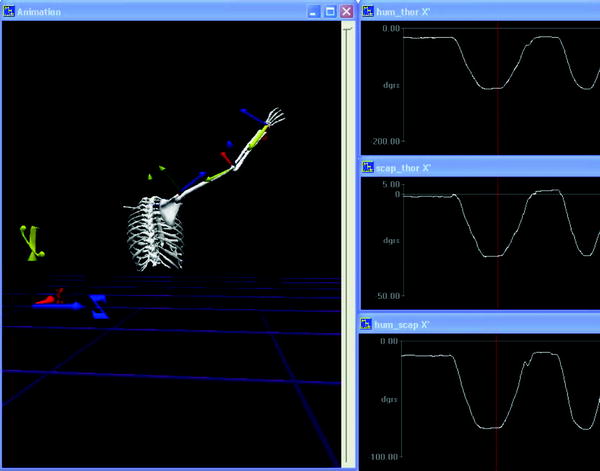Click the hum_thor X' window icon
Viewport: 600px width, 471px height.
pyautogui.click(x=366, y=12)
